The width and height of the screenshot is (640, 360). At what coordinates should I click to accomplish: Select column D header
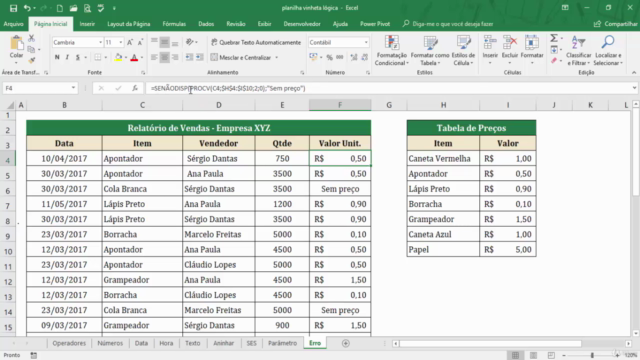(x=219, y=105)
